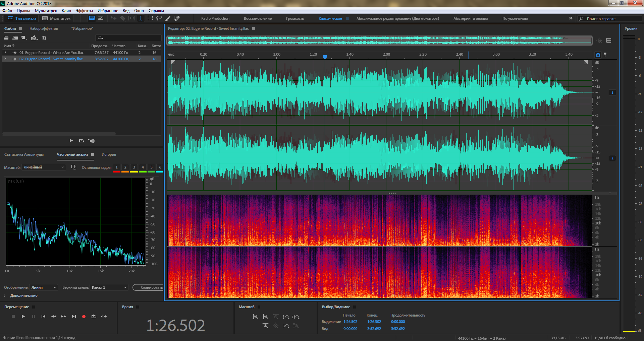This screenshot has width=644, height=341.
Task: Move playhead to next marker
Action: click(x=74, y=316)
